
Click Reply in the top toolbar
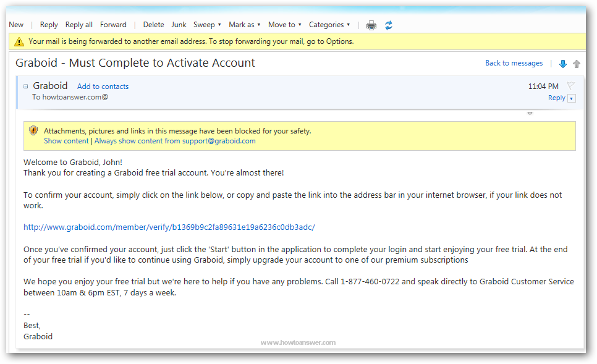click(x=49, y=25)
